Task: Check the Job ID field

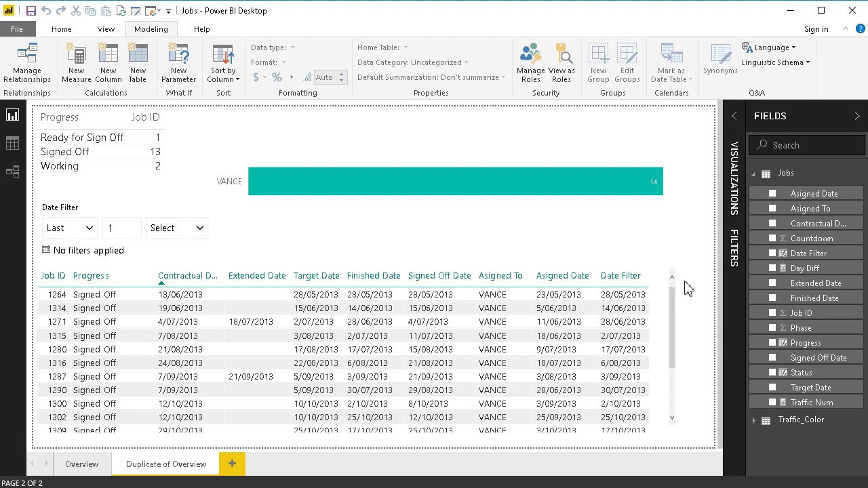Action: point(772,313)
